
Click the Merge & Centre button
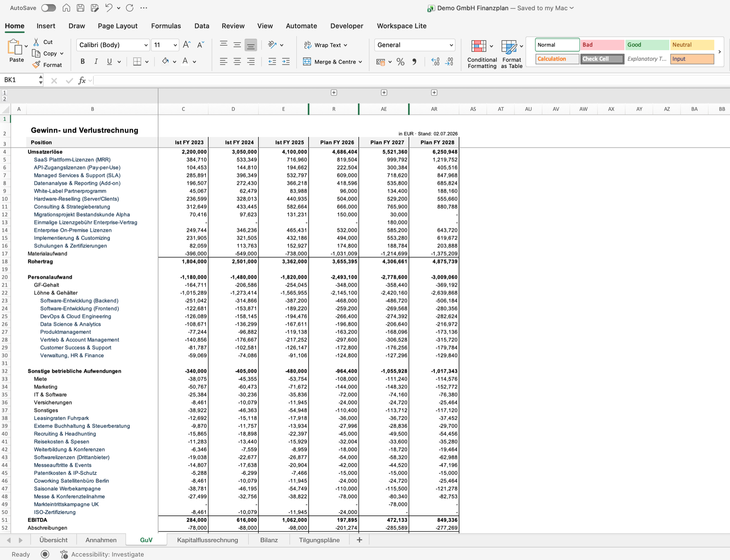coord(333,62)
